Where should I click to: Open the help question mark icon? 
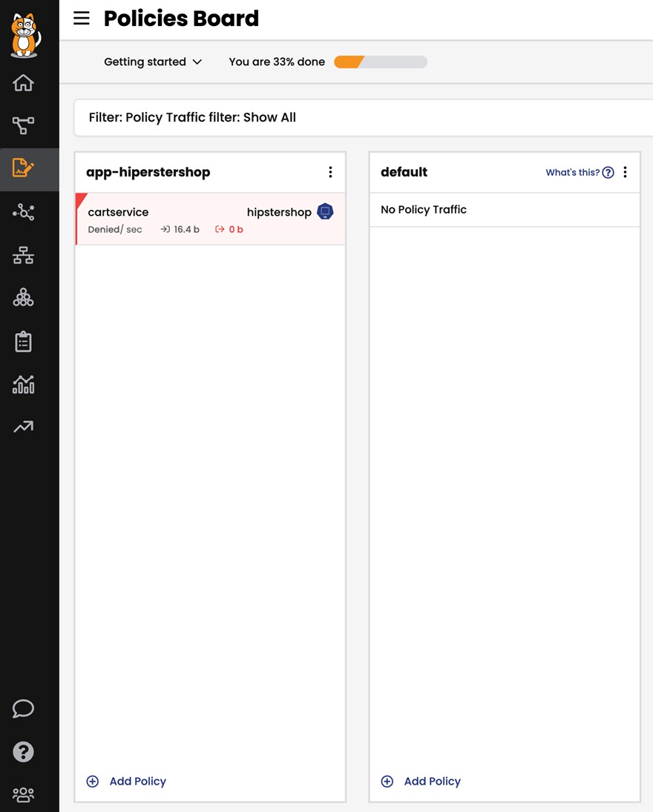(x=23, y=751)
